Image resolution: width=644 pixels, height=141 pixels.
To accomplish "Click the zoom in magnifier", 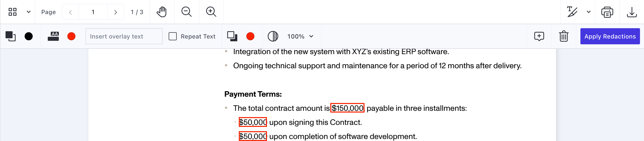I will (211, 12).
